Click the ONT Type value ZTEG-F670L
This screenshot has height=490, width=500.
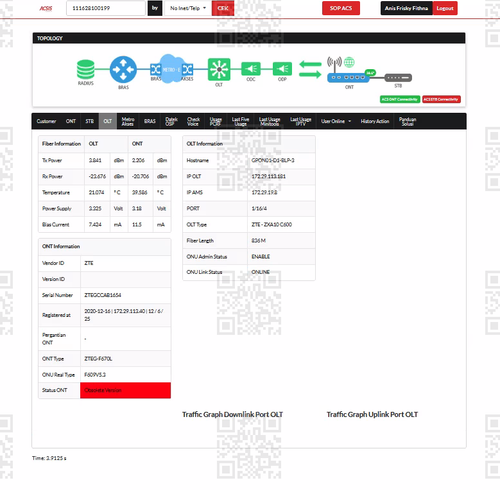(98, 359)
